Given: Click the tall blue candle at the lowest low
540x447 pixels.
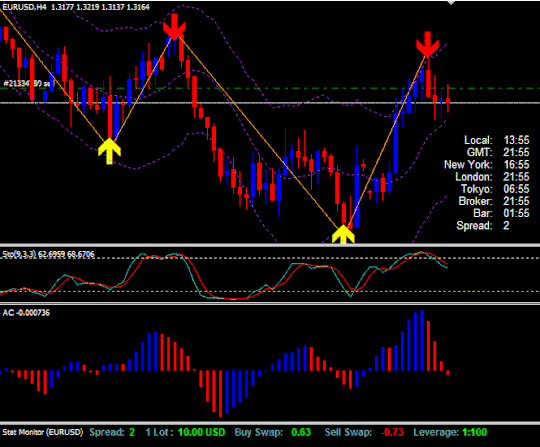Looking at the screenshot, I should tap(357, 187).
